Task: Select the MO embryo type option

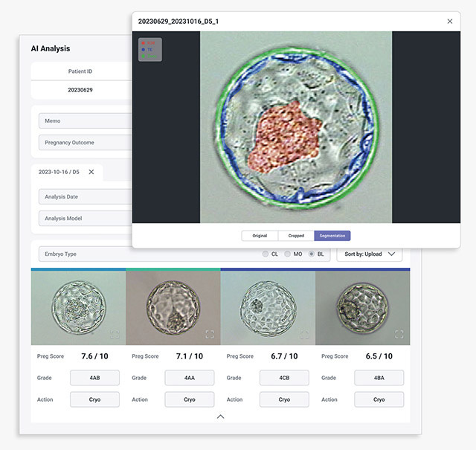Action: [x=288, y=254]
